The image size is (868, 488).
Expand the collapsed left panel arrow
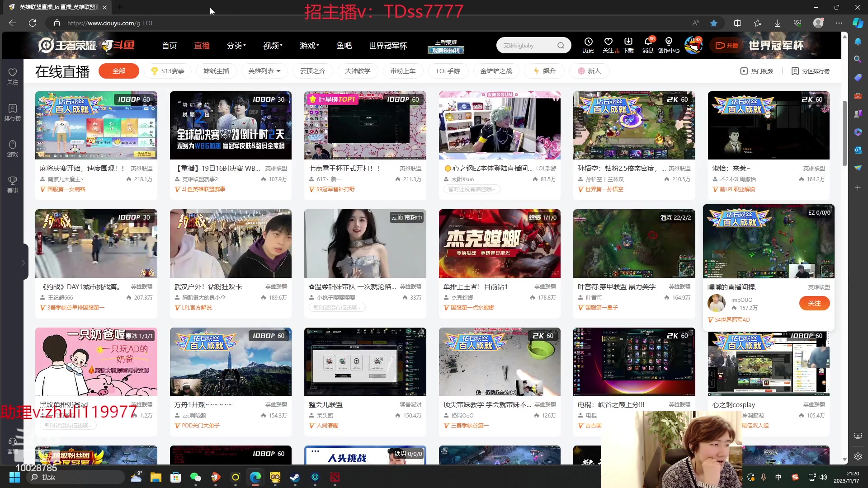pyautogui.click(x=23, y=263)
